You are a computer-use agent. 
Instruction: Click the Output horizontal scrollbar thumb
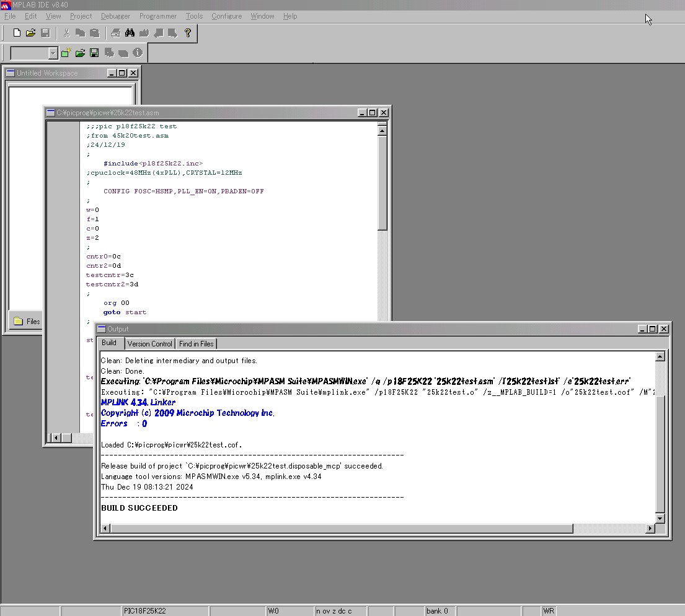point(342,529)
